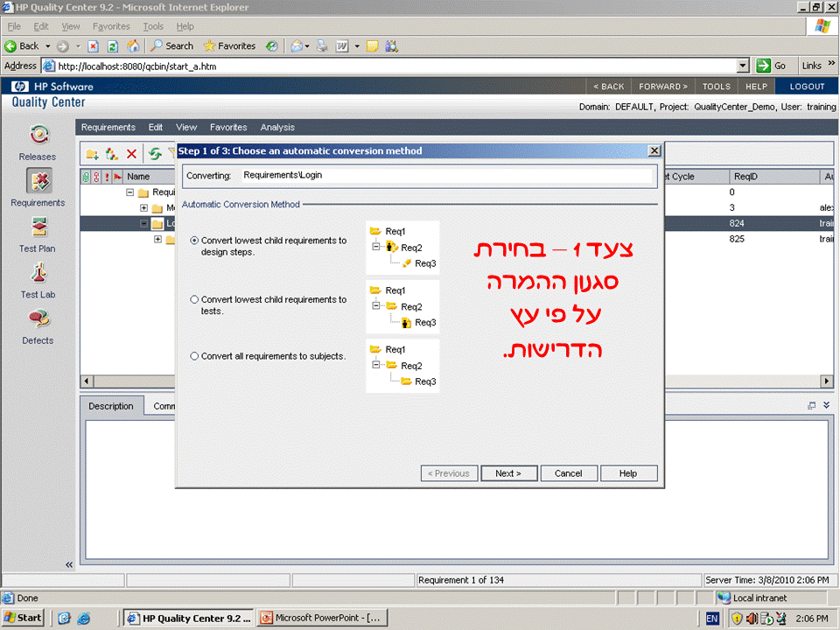Open the Analysis menu
This screenshot has width=840, height=630.
click(277, 127)
